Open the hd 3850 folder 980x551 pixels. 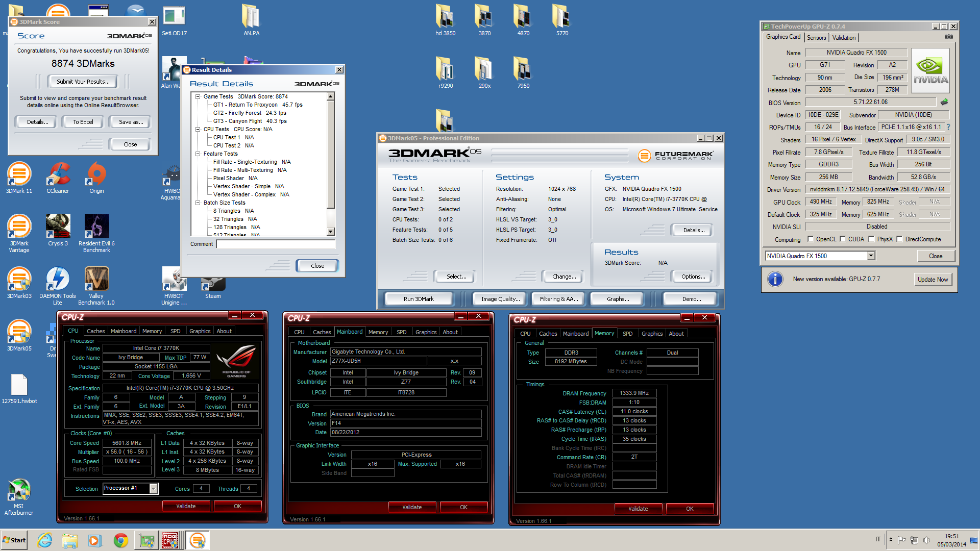pos(446,20)
